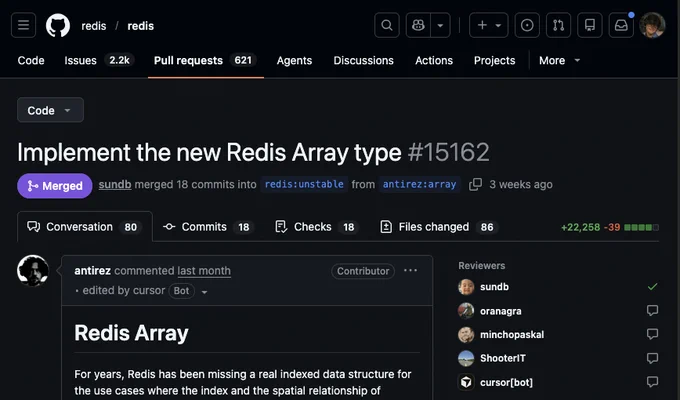Switch to the Issues tab
Screen dimensions: 680x400
(99, 60)
